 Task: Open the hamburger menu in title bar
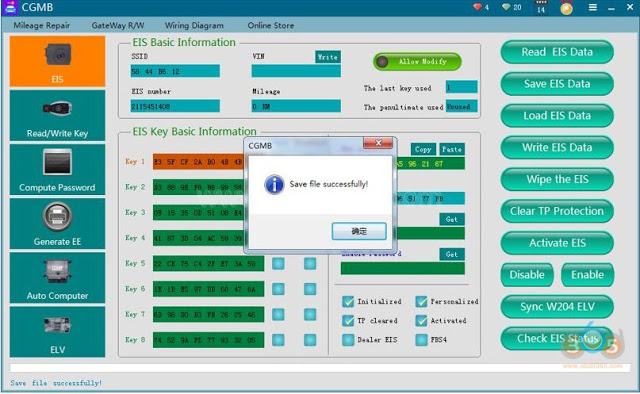(593, 7)
